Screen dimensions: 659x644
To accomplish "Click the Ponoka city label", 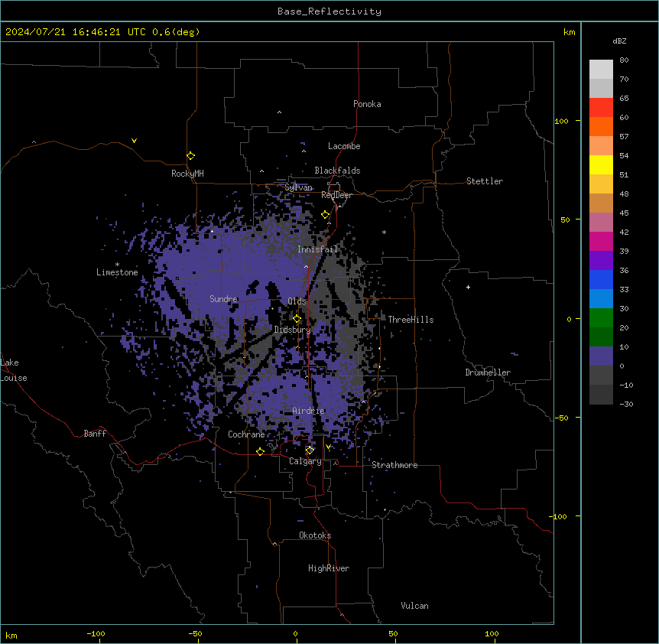I will [367, 104].
